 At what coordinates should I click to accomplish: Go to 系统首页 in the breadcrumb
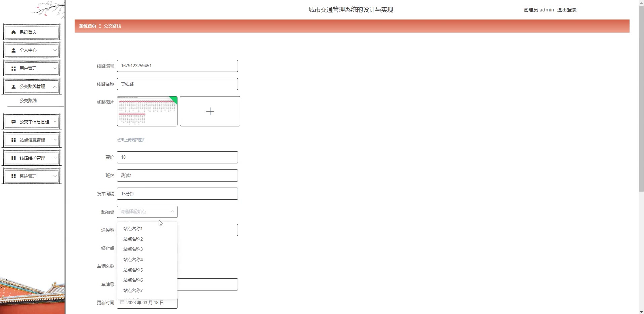click(x=88, y=26)
